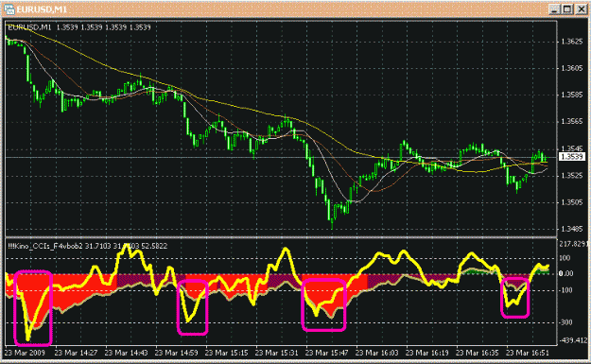Click price scale value 1.3505
The width and height of the screenshot is (591, 364).
572,202
